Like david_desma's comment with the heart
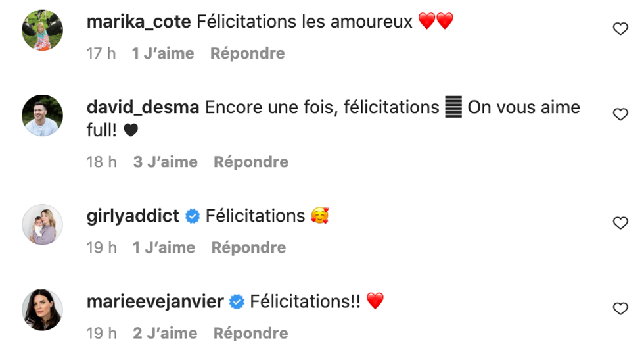The height and width of the screenshot is (348, 644). 620,114
